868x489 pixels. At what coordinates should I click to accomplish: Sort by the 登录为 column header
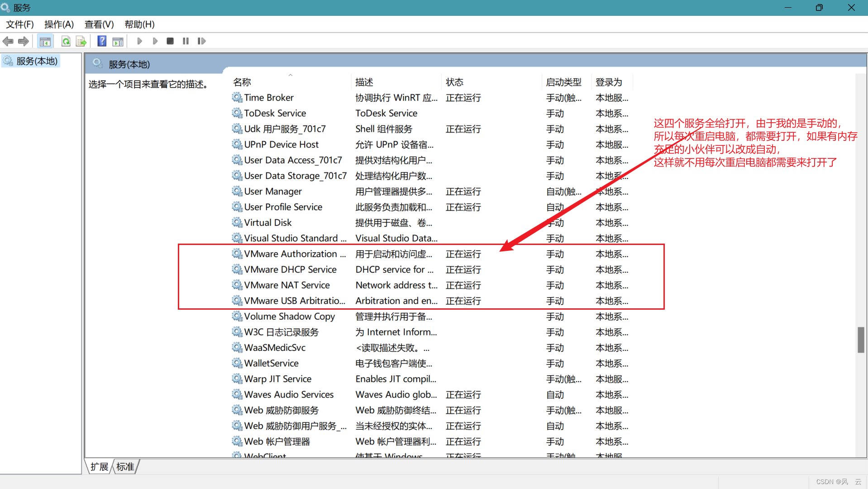click(612, 82)
